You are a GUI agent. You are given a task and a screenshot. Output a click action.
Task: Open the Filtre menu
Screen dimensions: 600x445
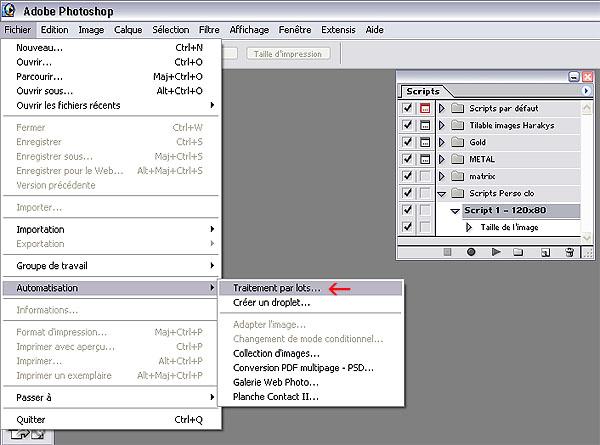pyautogui.click(x=209, y=30)
